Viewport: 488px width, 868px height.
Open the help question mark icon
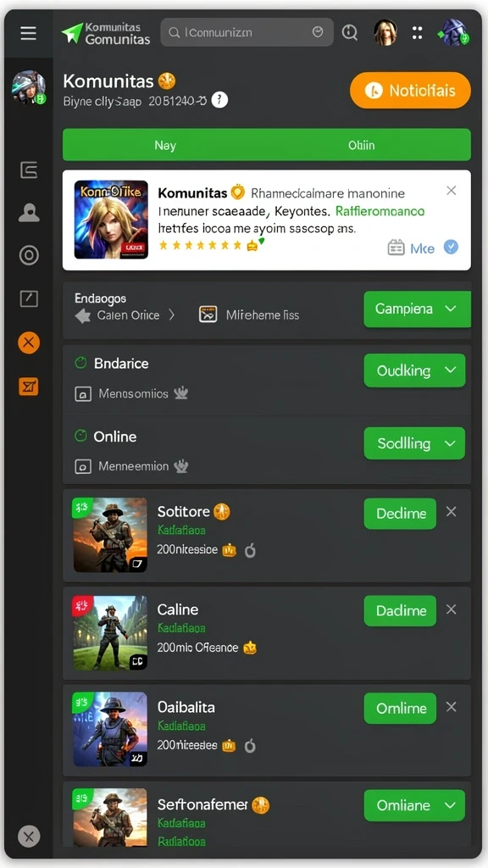pos(219,100)
